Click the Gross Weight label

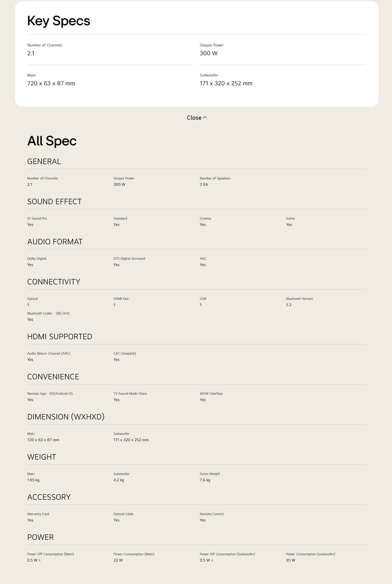[x=210, y=474]
